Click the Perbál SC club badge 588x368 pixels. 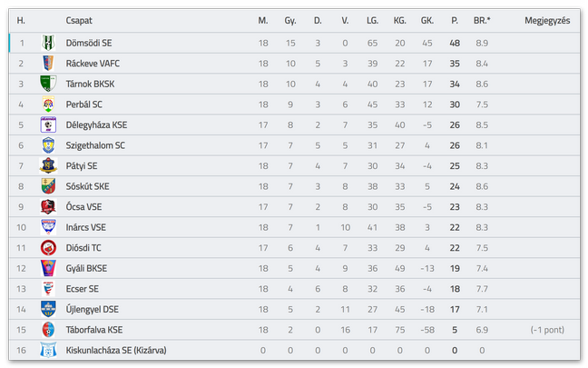pos(48,104)
